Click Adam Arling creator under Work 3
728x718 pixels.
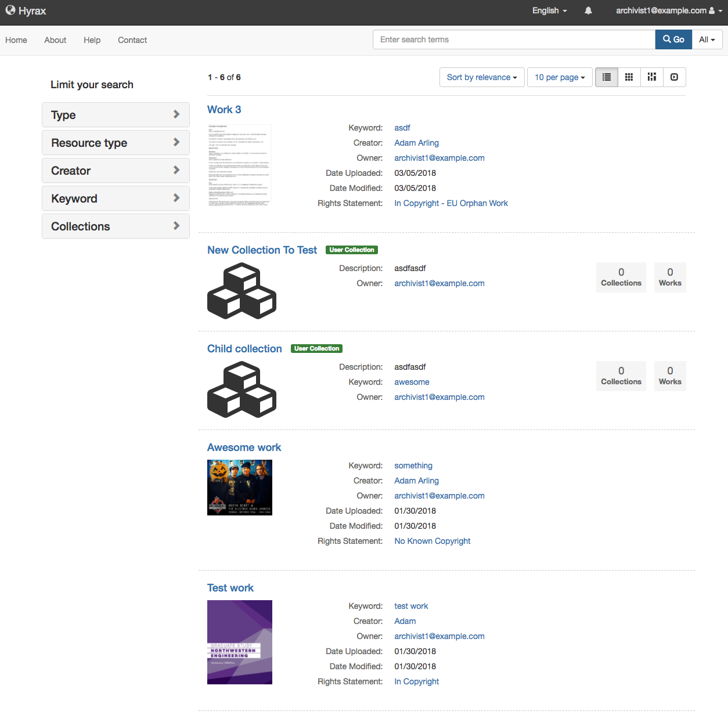coord(417,143)
